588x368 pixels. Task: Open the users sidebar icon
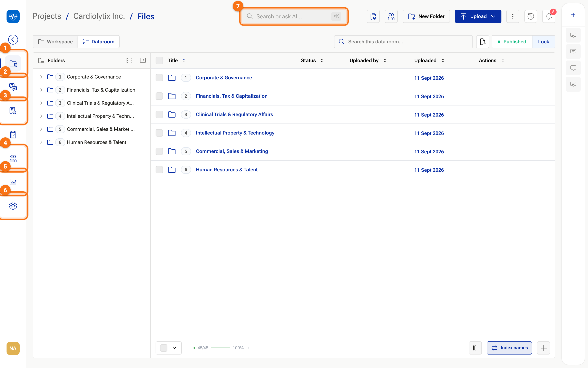pyautogui.click(x=13, y=158)
